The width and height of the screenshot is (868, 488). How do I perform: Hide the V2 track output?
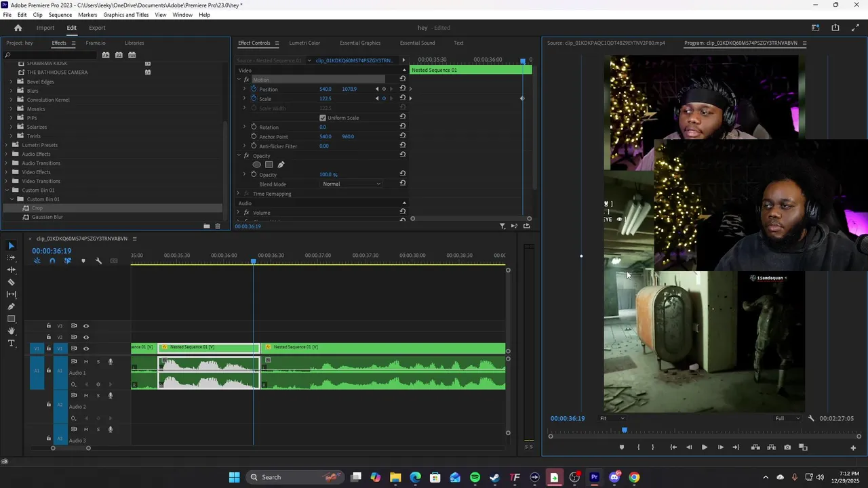[x=85, y=337]
